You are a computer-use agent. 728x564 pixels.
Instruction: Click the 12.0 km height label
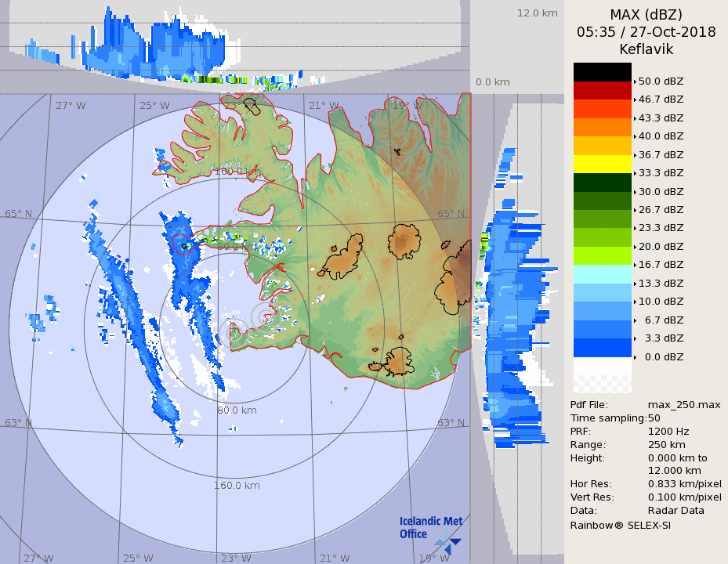point(537,13)
